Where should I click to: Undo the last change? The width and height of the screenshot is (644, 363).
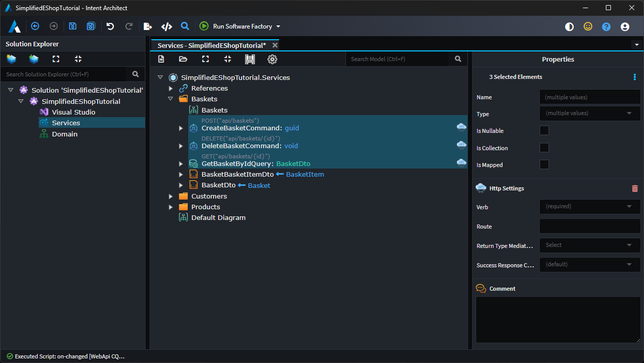tap(110, 26)
